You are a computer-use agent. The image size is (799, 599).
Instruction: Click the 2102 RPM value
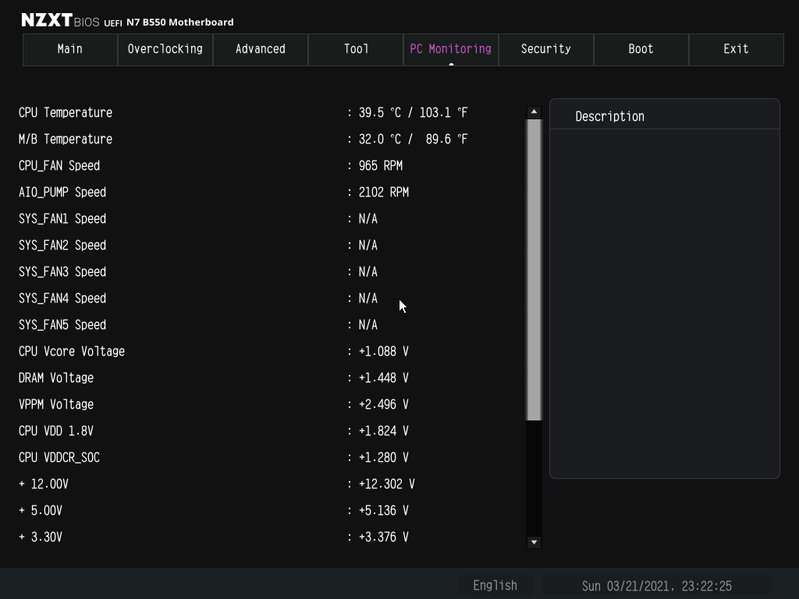tap(384, 193)
